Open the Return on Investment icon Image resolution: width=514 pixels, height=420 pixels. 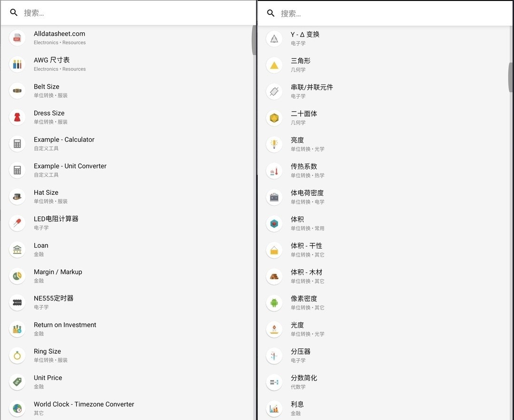coord(17,329)
